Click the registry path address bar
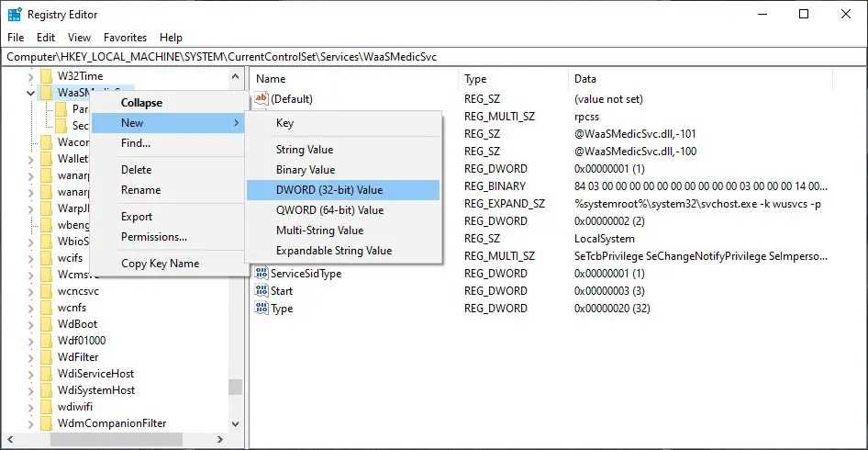Screen dimensions: 868x450 tap(433, 57)
